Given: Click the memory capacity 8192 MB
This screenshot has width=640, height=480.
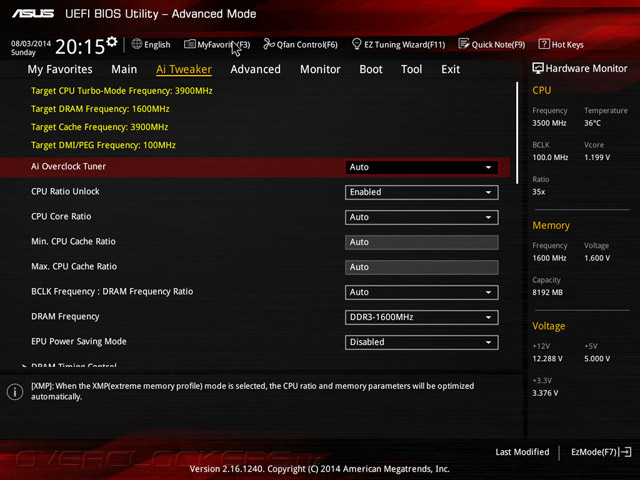Looking at the screenshot, I should tap(547, 292).
